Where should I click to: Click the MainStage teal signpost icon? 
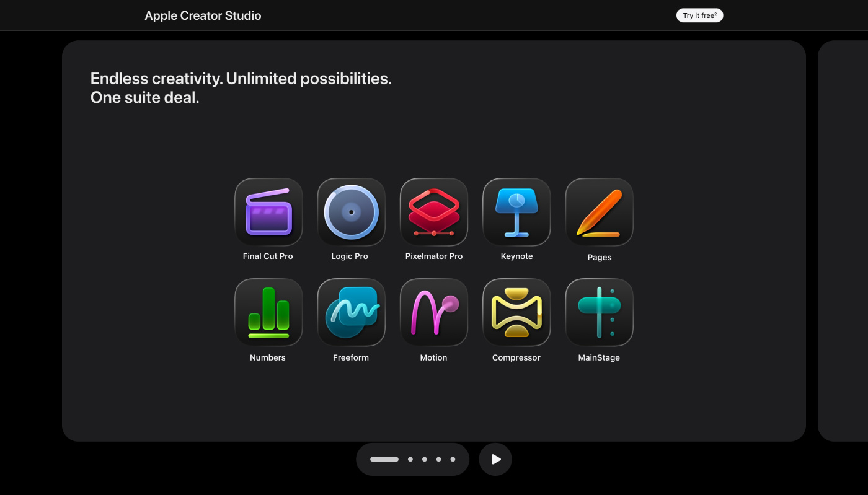click(599, 312)
